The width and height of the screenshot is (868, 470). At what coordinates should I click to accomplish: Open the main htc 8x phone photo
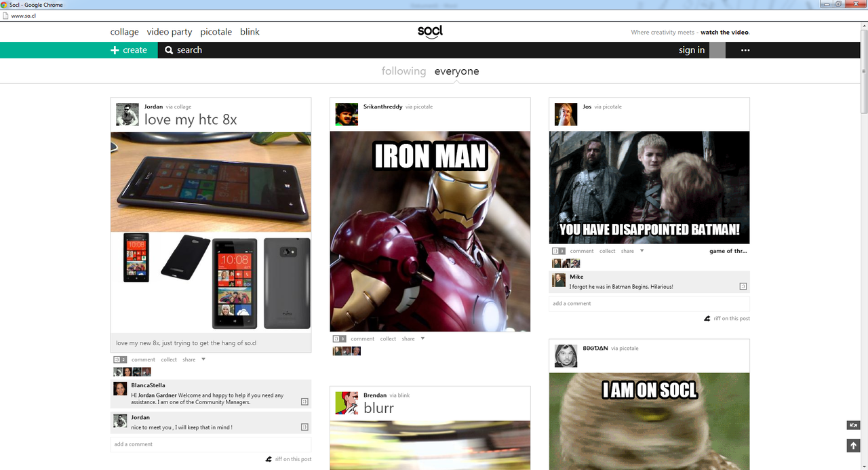click(211, 182)
